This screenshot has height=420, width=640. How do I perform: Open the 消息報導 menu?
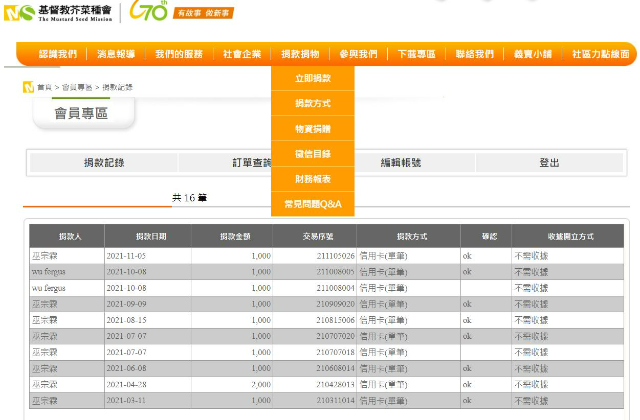pos(117,54)
